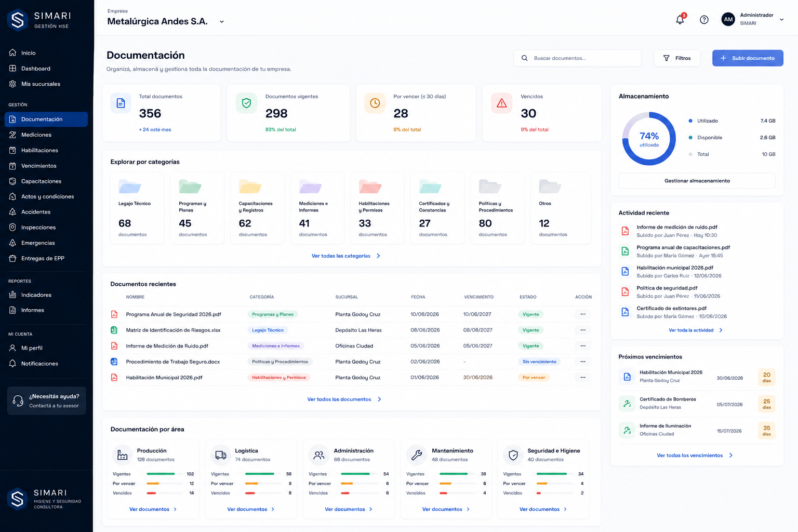
Task: Open actions menu for Habilitación Municipal 2026.pdf
Action: pyautogui.click(x=583, y=377)
